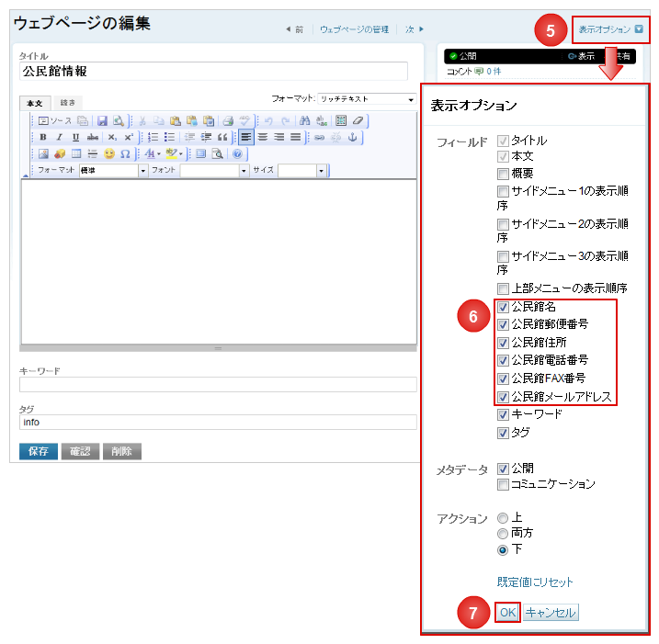Apply Superscript formatting
659x644 pixels.
(129, 138)
